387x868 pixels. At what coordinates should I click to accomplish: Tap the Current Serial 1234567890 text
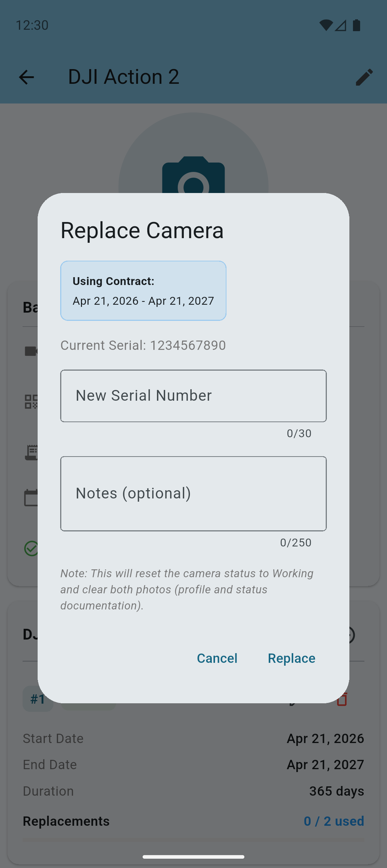pyautogui.click(x=143, y=345)
